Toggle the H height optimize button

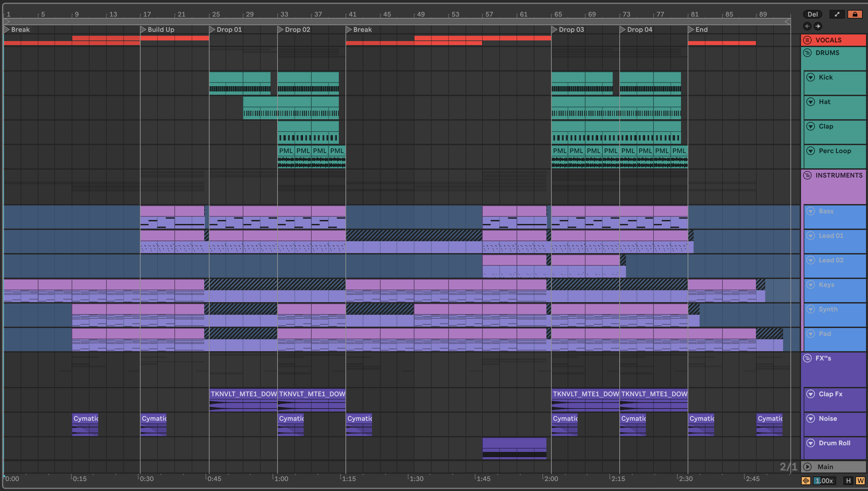(848, 481)
